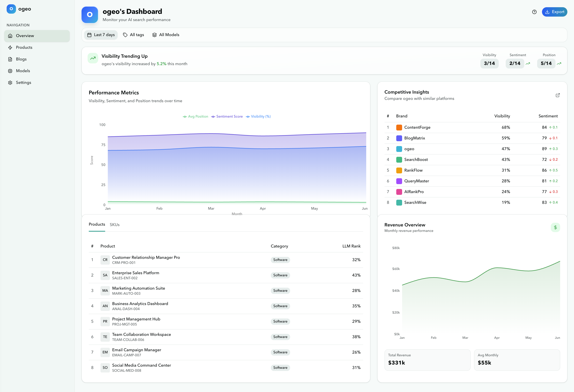
Task: Hide the Visibility (%) line via its legend toggle
Action: 258,116
